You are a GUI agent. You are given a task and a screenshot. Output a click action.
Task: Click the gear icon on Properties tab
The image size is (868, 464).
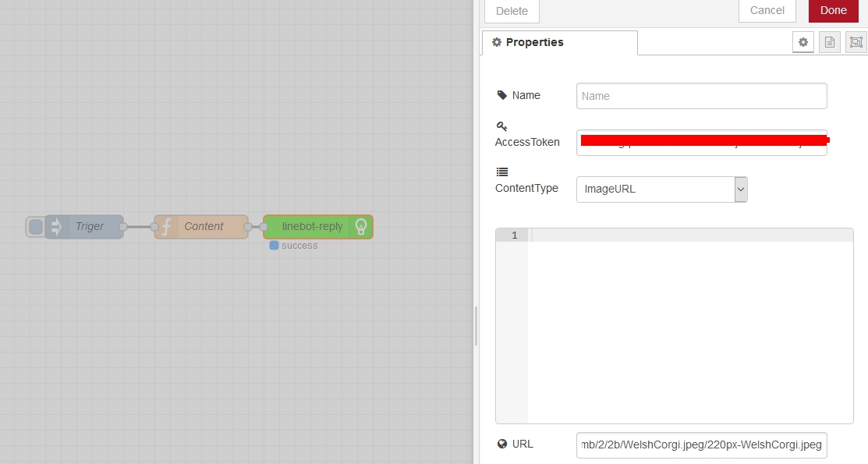pyautogui.click(x=497, y=42)
